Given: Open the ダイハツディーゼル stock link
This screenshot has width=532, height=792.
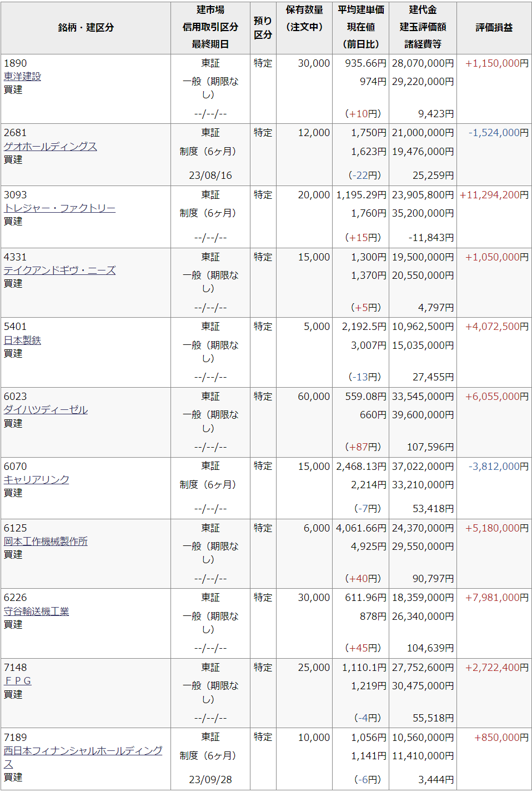Looking at the screenshot, I should (x=46, y=410).
